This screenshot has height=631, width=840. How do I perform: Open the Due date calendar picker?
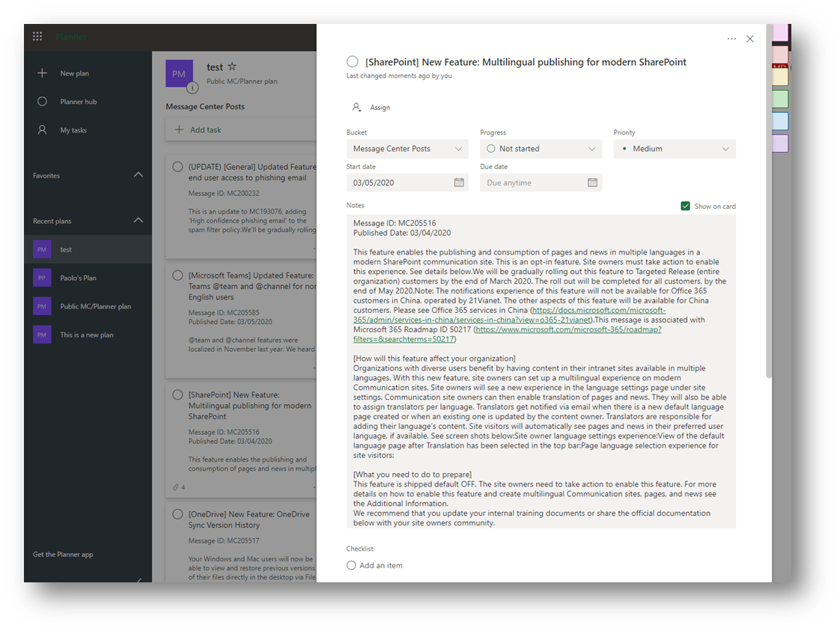(x=592, y=183)
